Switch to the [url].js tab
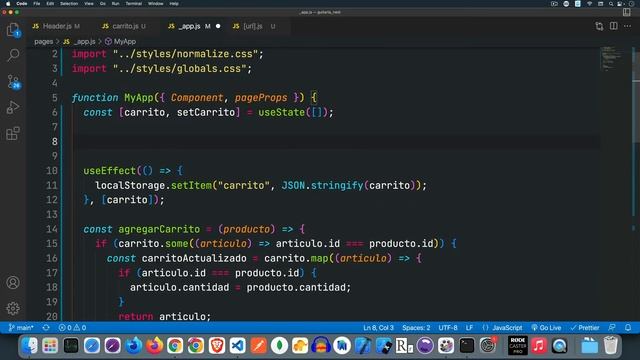This screenshot has width=640, height=360. point(253,26)
